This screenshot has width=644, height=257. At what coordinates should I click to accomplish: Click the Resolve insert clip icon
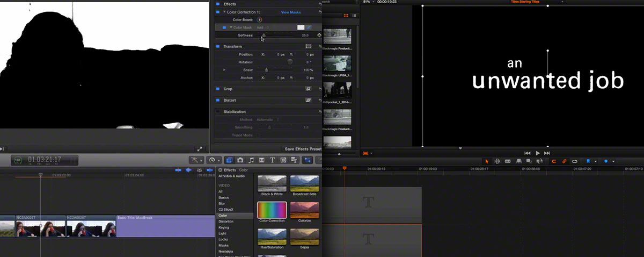(x=519, y=161)
